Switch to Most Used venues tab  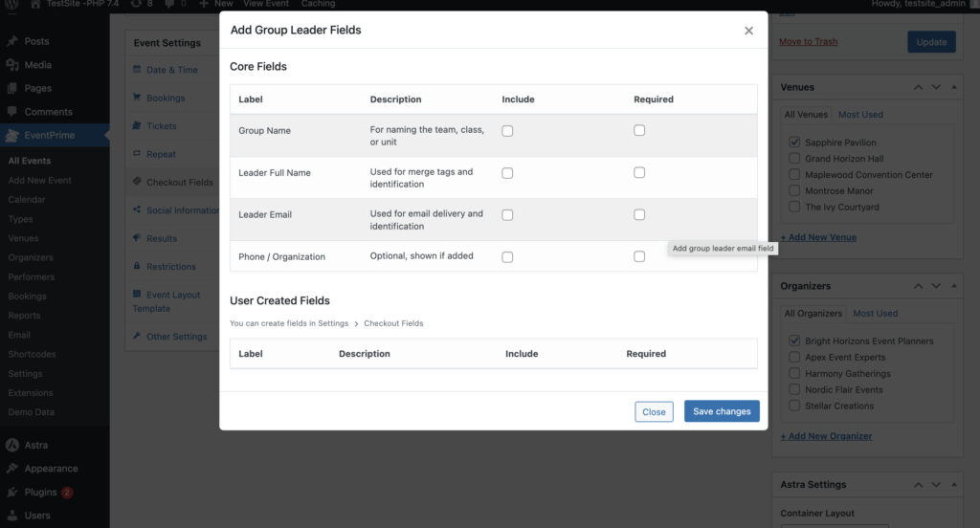(x=860, y=115)
